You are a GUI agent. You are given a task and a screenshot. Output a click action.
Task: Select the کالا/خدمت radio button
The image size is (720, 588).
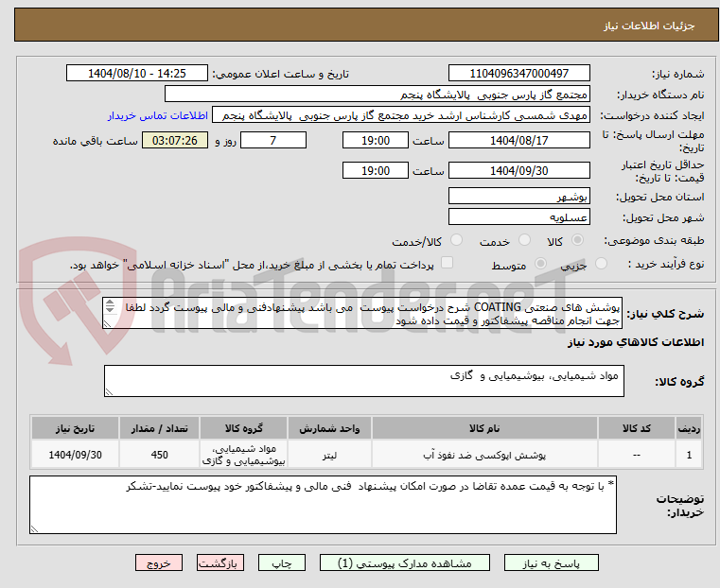(456, 240)
